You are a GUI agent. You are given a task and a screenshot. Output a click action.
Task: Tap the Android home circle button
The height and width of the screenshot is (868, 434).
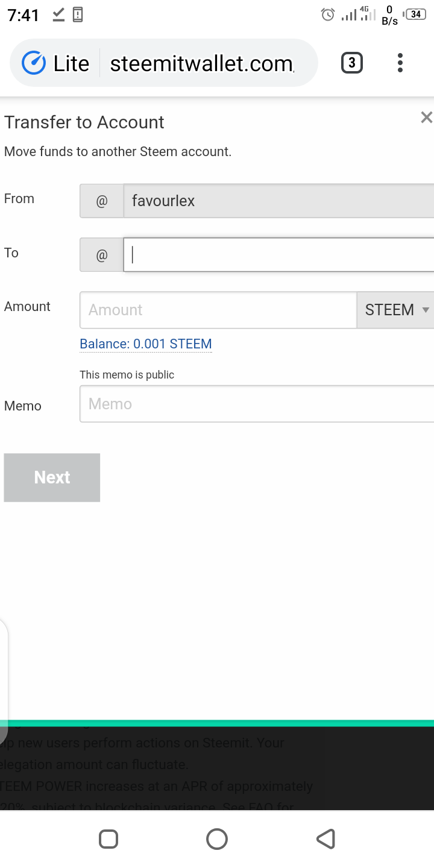tap(217, 839)
